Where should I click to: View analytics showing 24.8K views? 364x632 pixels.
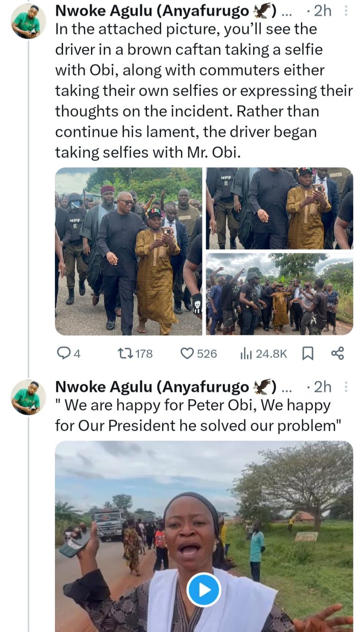[246, 353]
